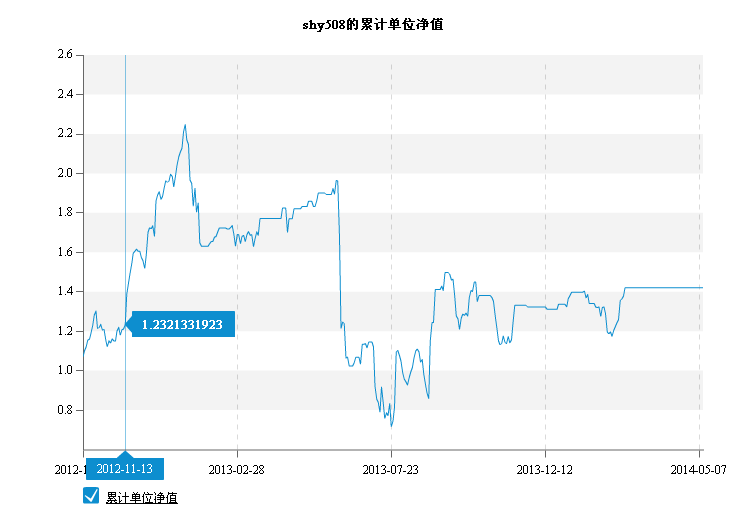The image size is (741, 520).
Task: Click y-axis label 0.8
Action: [65, 410]
